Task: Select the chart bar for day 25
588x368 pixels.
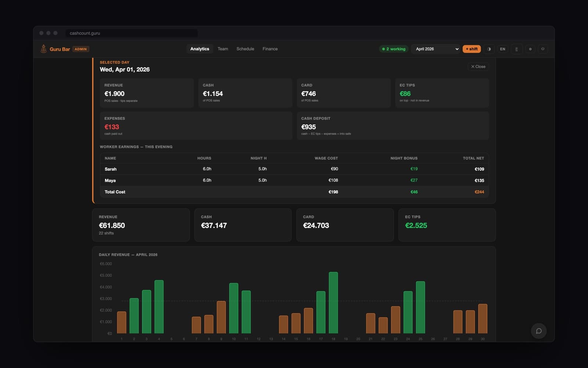Action: tap(420, 308)
